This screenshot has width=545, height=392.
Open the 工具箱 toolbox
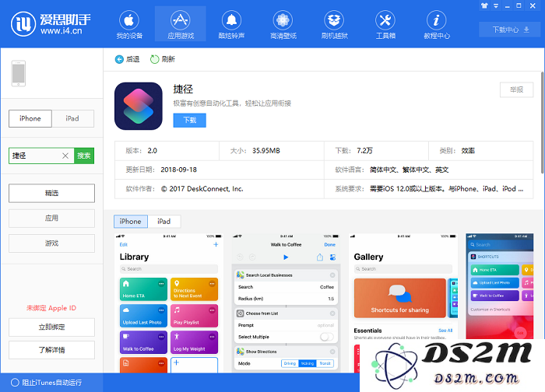(x=385, y=24)
